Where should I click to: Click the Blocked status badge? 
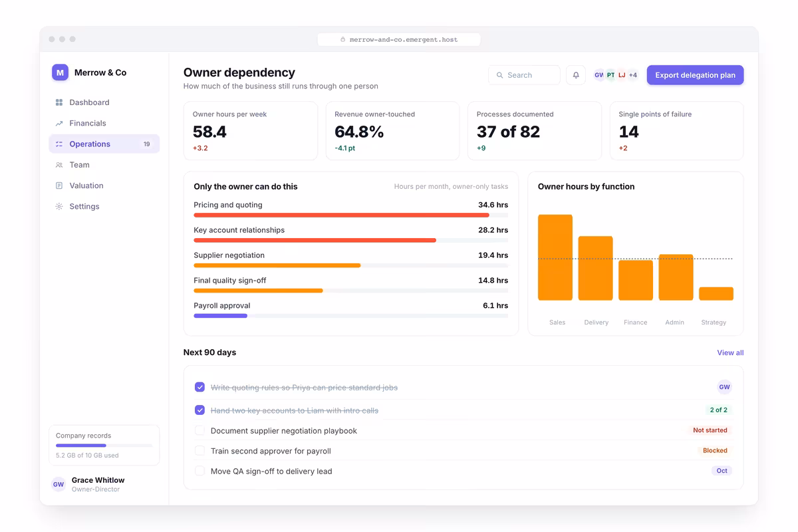(715, 450)
